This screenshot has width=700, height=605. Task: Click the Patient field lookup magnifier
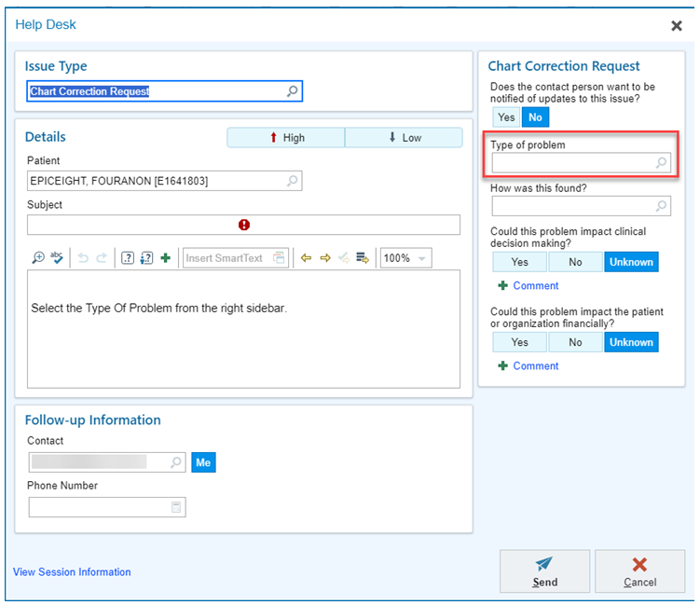[292, 181]
